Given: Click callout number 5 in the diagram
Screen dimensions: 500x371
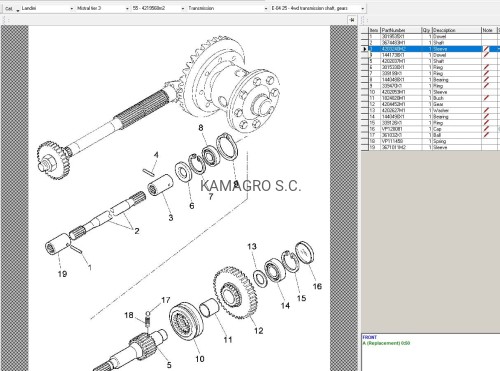Looking at the screenshot, I should point(169,365).
